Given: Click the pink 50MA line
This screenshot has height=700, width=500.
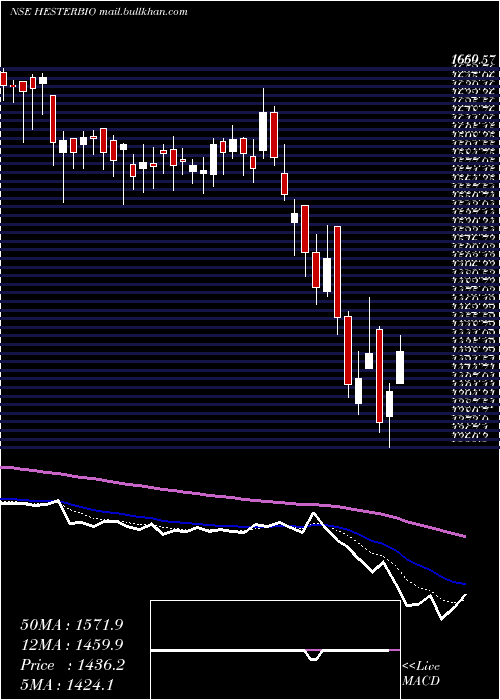Looking at the screenshot, I should click(233, 497).
